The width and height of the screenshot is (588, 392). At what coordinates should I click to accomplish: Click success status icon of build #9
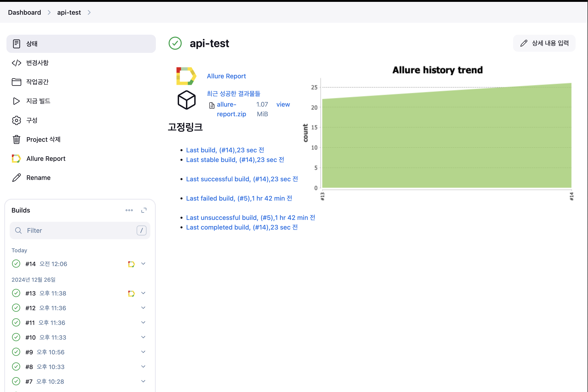click(16, 352)
